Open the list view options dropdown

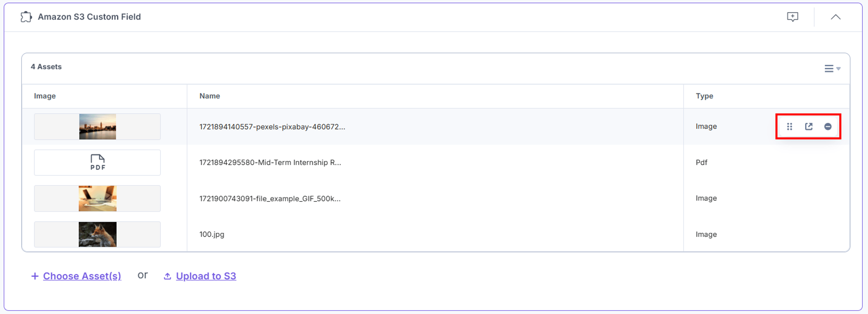832,68
